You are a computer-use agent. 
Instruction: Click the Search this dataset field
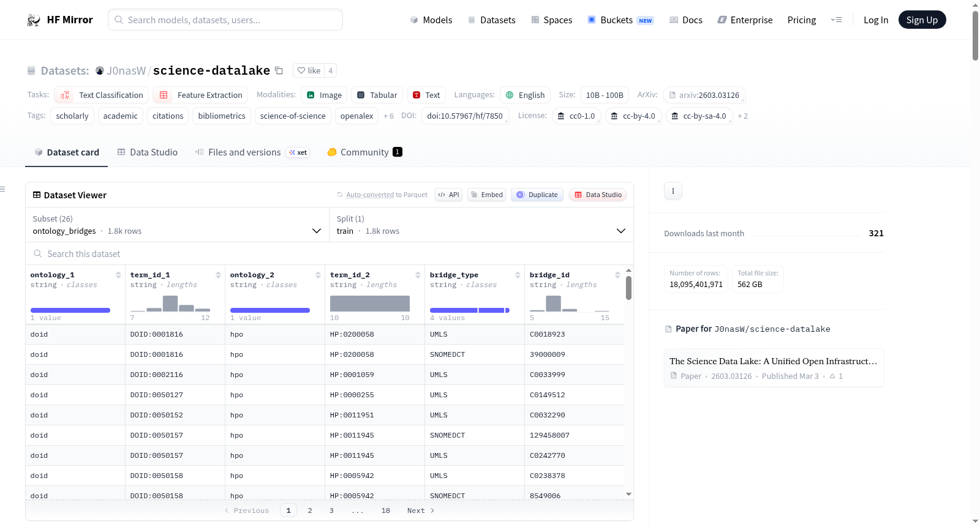330,253
